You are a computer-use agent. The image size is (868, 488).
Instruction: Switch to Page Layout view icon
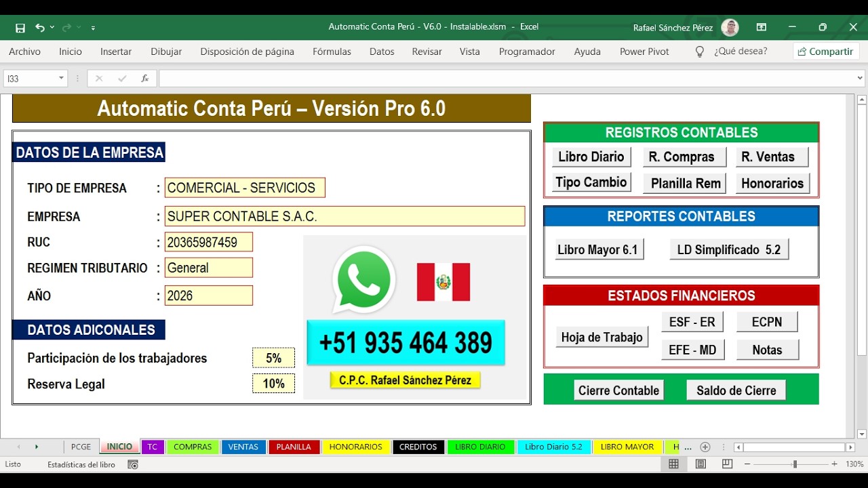click(701, 464)
